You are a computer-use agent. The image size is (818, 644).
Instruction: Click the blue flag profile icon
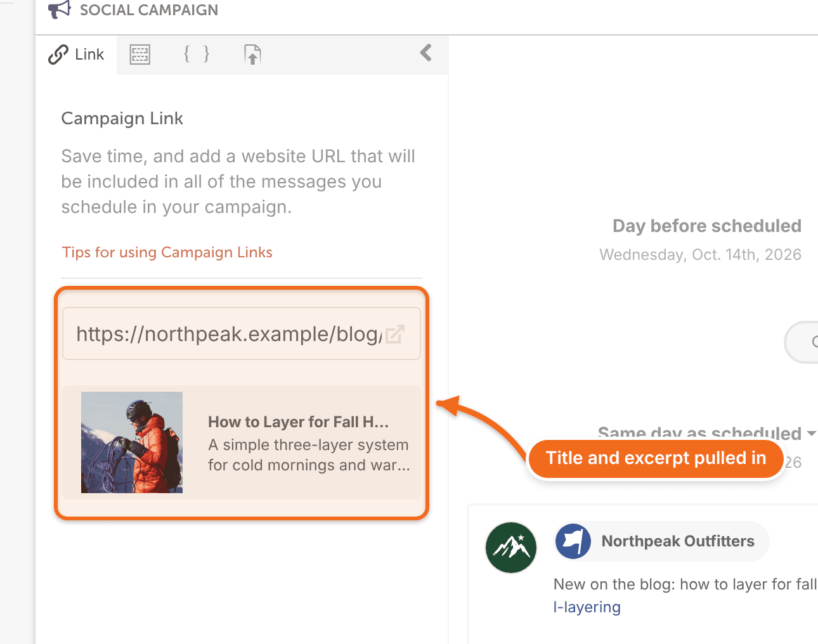573,541
